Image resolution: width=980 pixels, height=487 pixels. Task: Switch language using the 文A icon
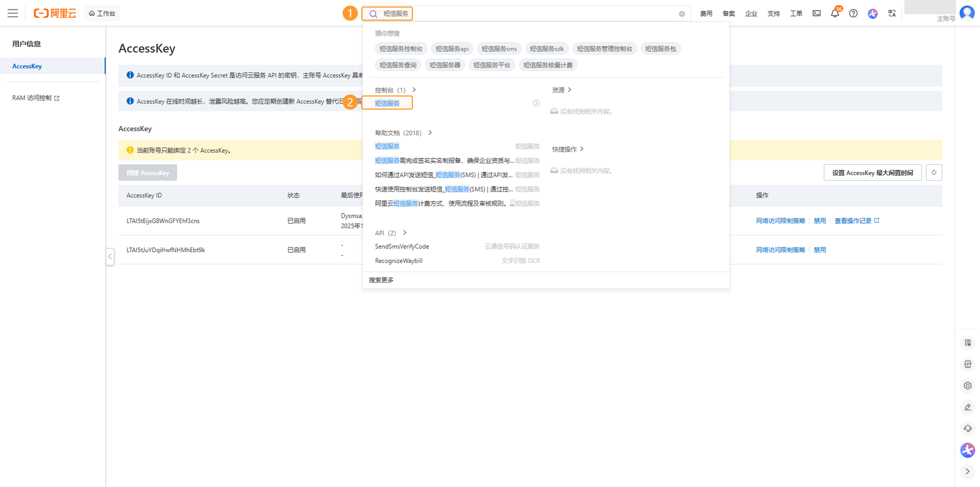tap(892, 13)
